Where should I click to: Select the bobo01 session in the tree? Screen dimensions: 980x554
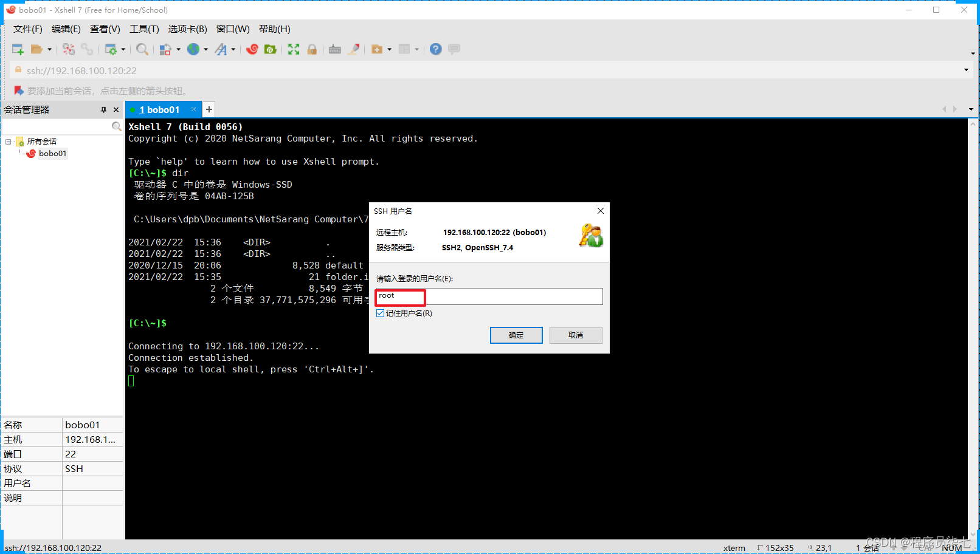click(x=52, y=154)
